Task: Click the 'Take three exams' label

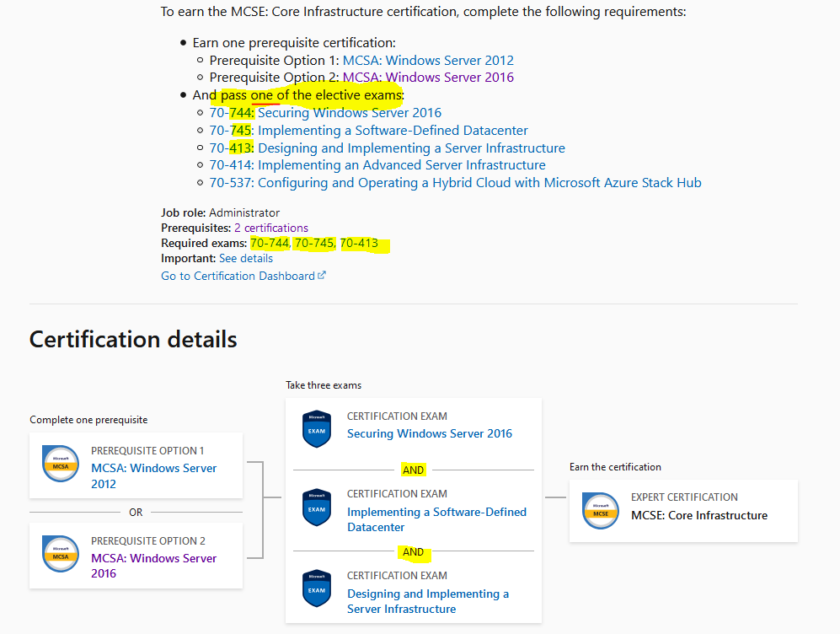Action: pos(324,385)
